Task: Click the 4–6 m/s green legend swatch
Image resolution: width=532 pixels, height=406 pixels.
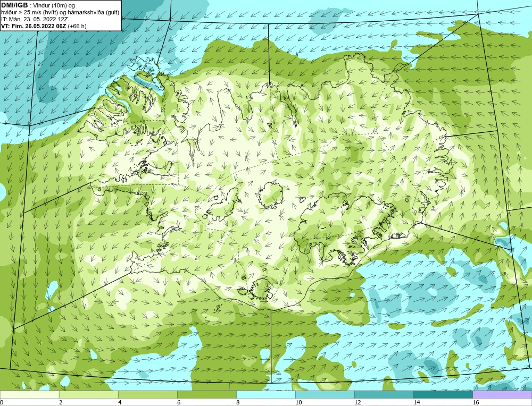Action: coord(147,395)
